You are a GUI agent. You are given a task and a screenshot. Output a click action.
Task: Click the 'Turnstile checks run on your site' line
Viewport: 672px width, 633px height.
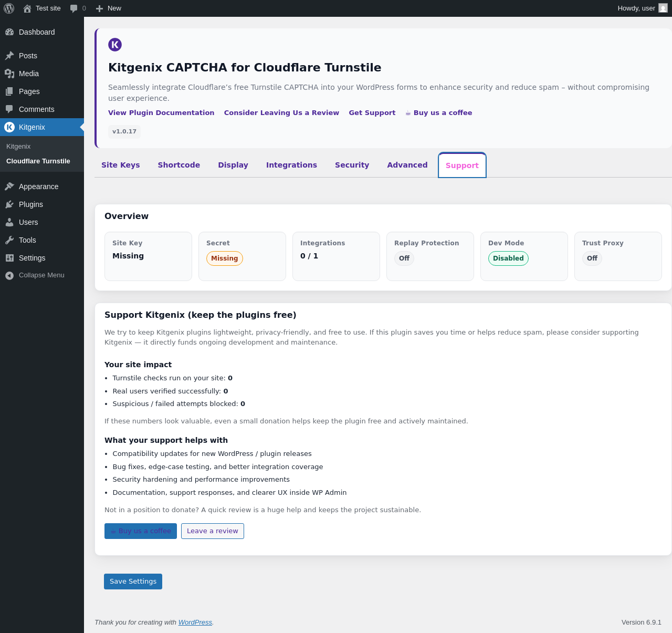coord(173,378)
